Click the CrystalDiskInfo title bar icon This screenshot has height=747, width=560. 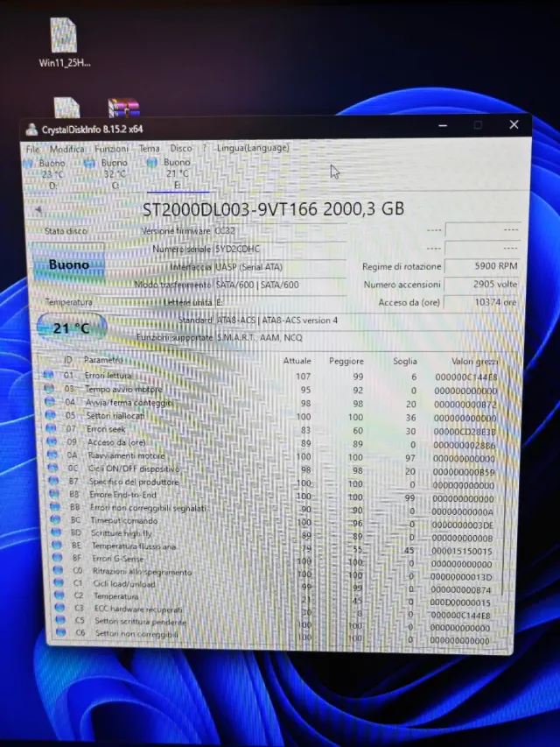pyautogui.click(x=31, y=129)
